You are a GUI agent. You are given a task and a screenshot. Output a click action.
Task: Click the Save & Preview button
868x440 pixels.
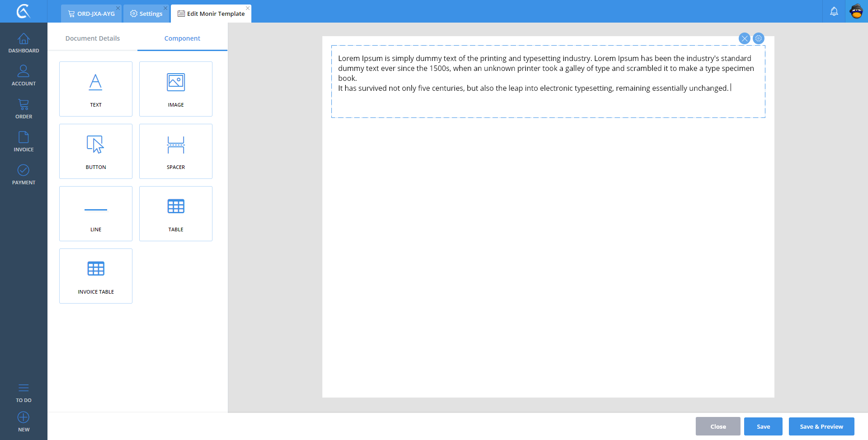821,426
